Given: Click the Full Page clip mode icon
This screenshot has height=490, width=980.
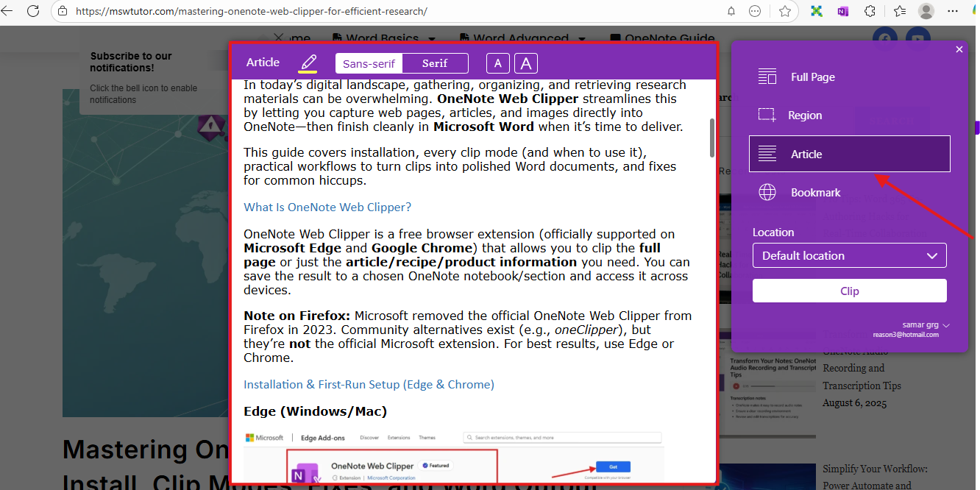Looking at the screenshot, I should (768, 76).
